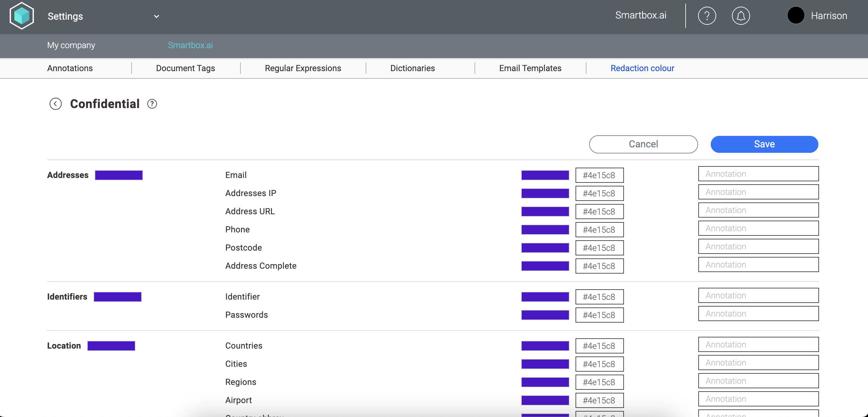Image resolution: width=868 pixels, height=417 pixels.
Task: Select the Smartbox.ai company link
Action: pos(190,45)
